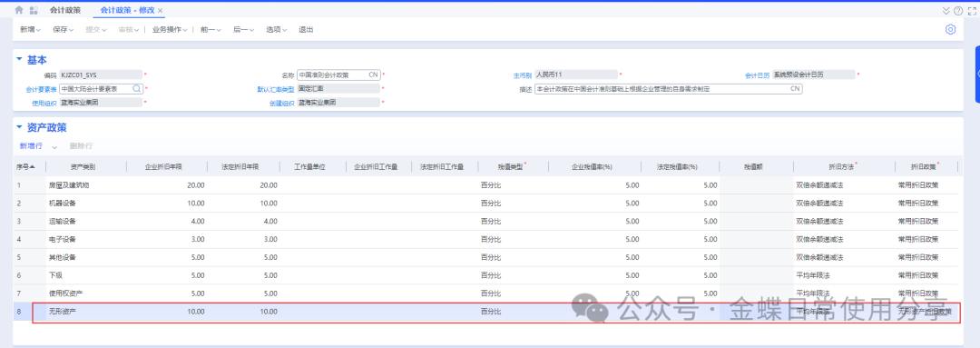Collapse the 基本 section

[x=19, y=59]
